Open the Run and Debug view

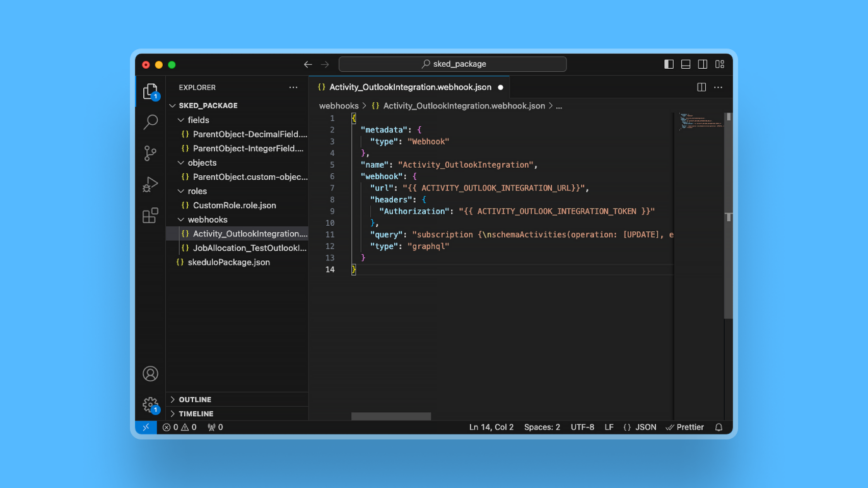pyautogui.click(x=150, y=184)
